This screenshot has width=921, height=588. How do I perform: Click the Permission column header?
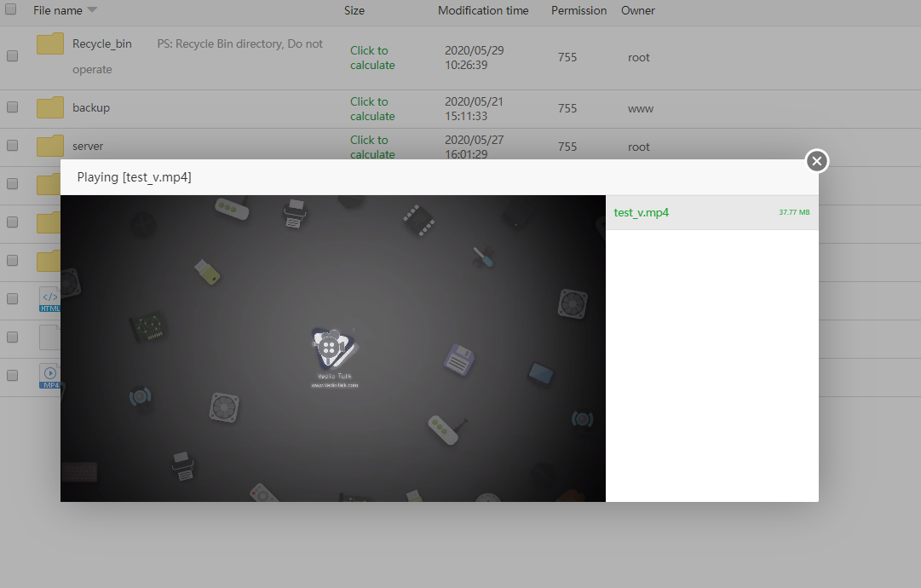579,10
